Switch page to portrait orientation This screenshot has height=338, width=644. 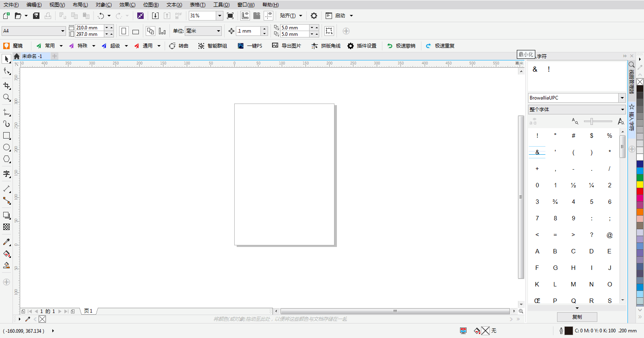(x=124, y=31)
